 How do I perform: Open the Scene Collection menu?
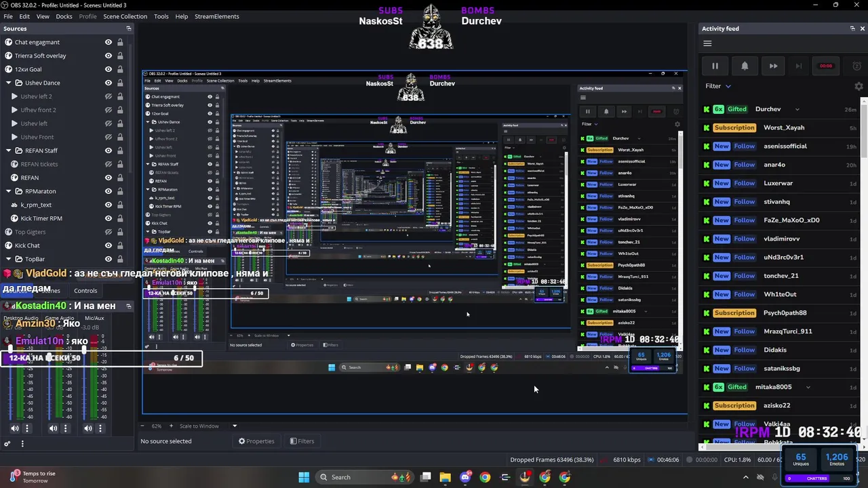[125, 16]
